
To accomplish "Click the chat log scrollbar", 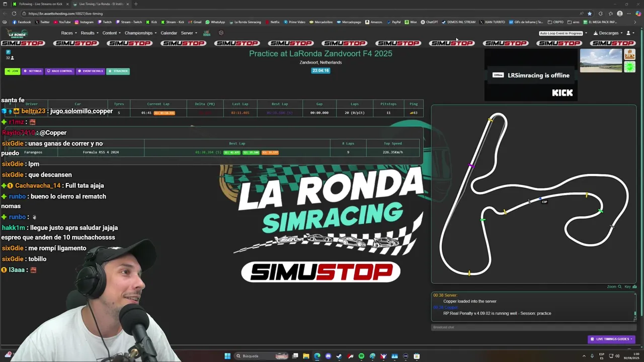I will 635,314.
